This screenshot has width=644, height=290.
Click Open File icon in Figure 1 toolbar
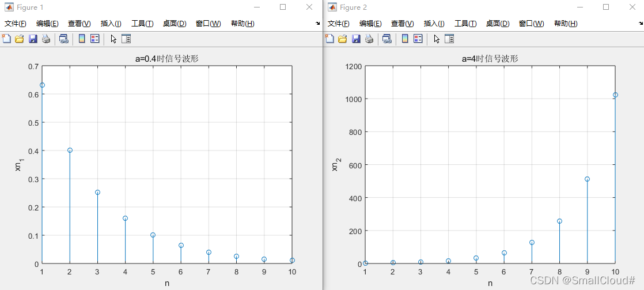[x=20, y=39]
